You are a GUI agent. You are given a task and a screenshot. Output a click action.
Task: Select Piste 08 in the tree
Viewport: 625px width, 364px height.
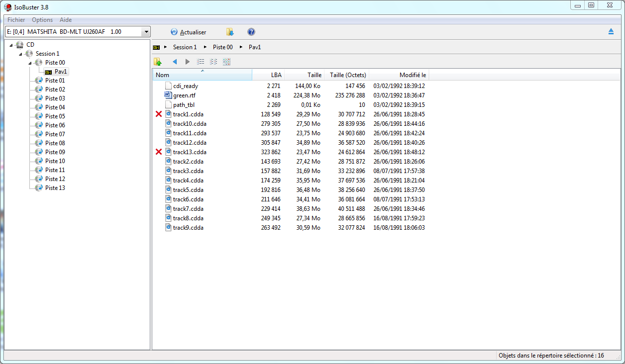pyautogui.click(x=55, y=143)
